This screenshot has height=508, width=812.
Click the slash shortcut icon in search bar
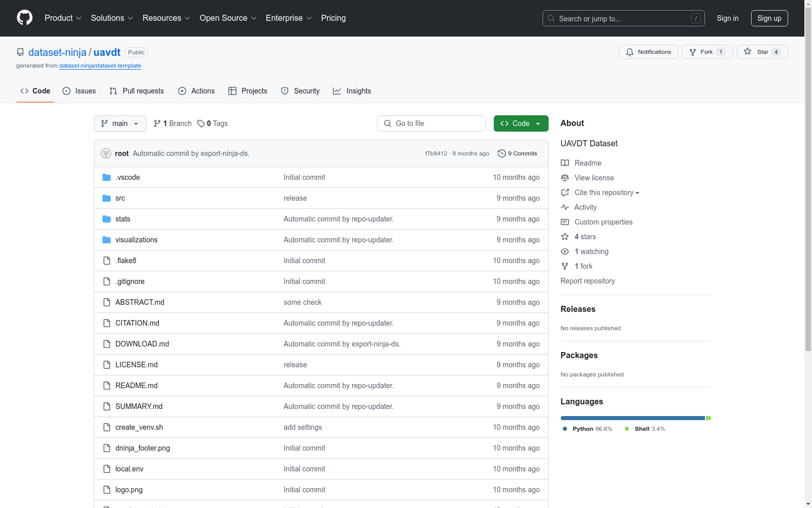[696, 18]
